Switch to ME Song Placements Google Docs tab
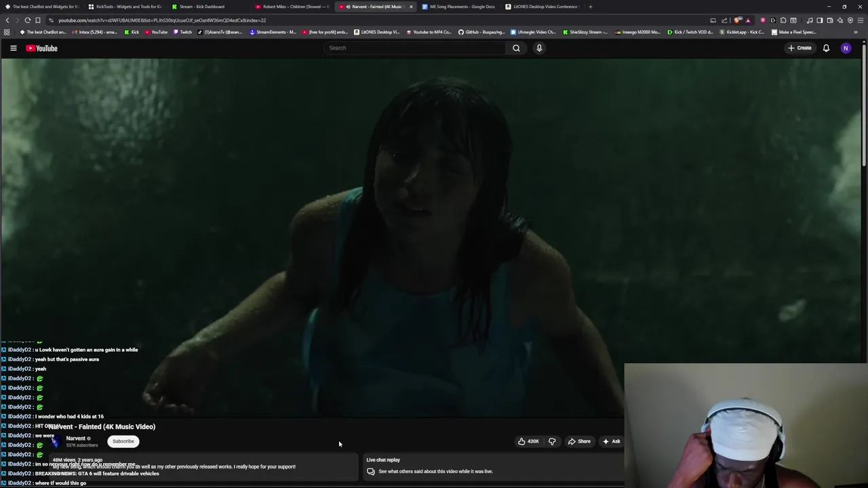Screen dimensions: 868x488 click(x=458, y=7)
